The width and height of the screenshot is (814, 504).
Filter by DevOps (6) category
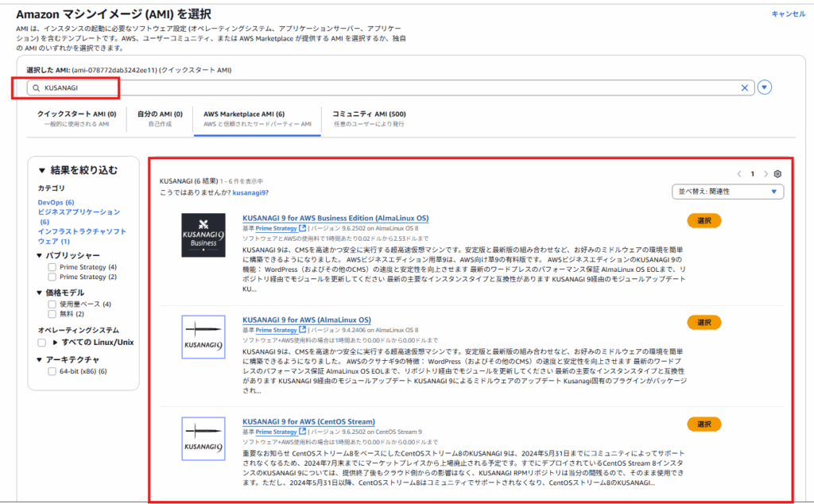56,203
